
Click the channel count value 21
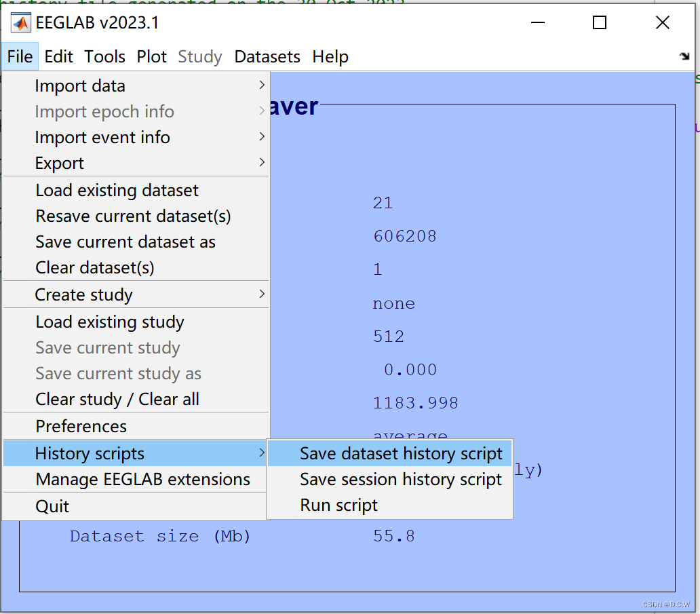[383, 203]
